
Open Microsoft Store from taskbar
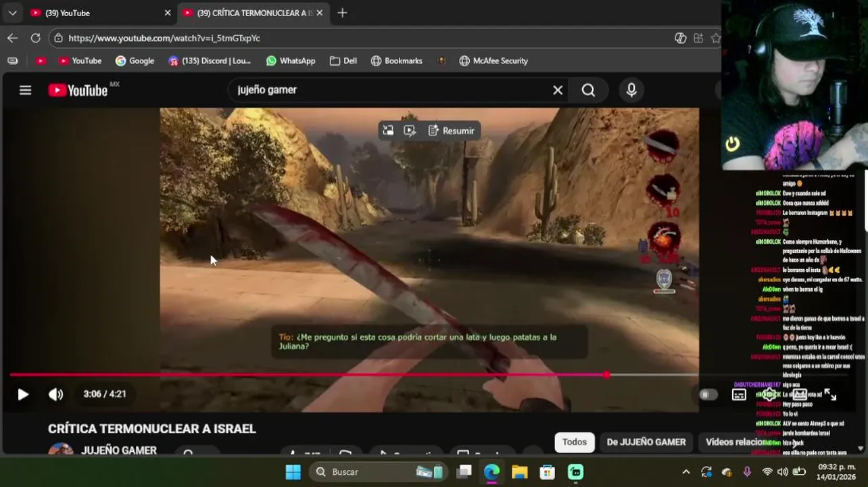tap(547, 472)
